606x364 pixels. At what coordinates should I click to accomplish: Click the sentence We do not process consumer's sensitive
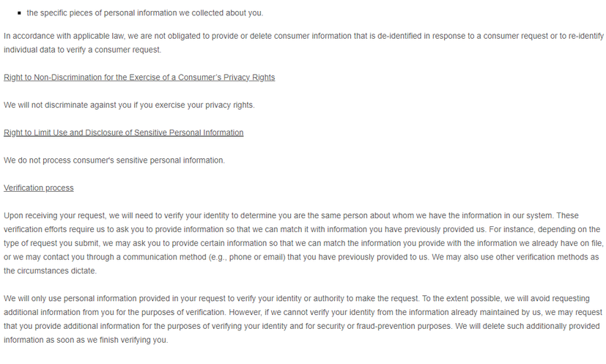(x=114, y=160)
